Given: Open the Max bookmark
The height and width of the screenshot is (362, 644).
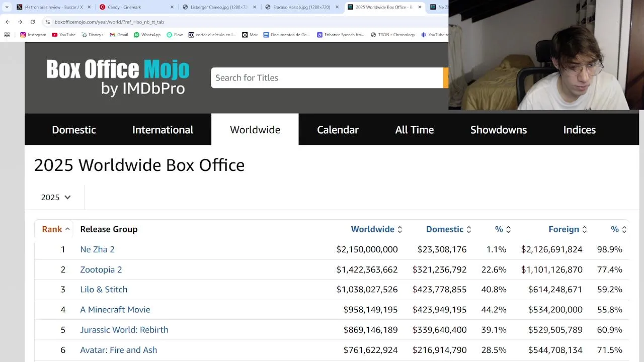Looking at the screenshot, I should pos(250,35).
